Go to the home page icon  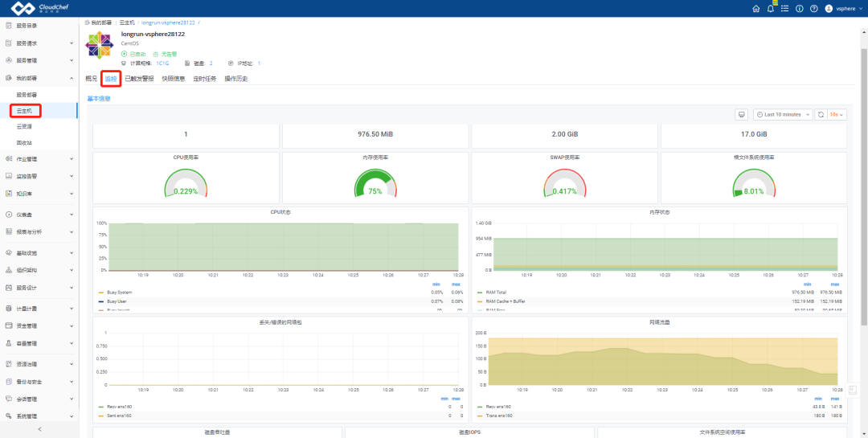[756, 8]
